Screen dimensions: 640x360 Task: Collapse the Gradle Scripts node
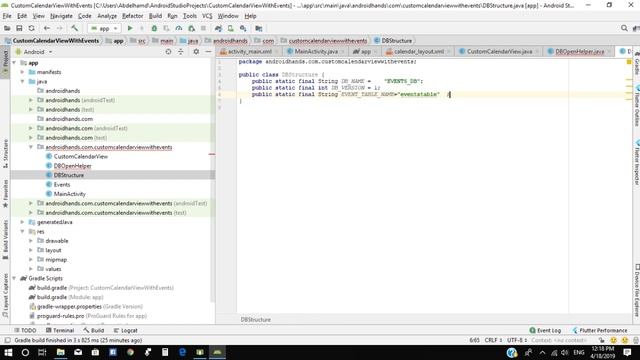(15, 278)
